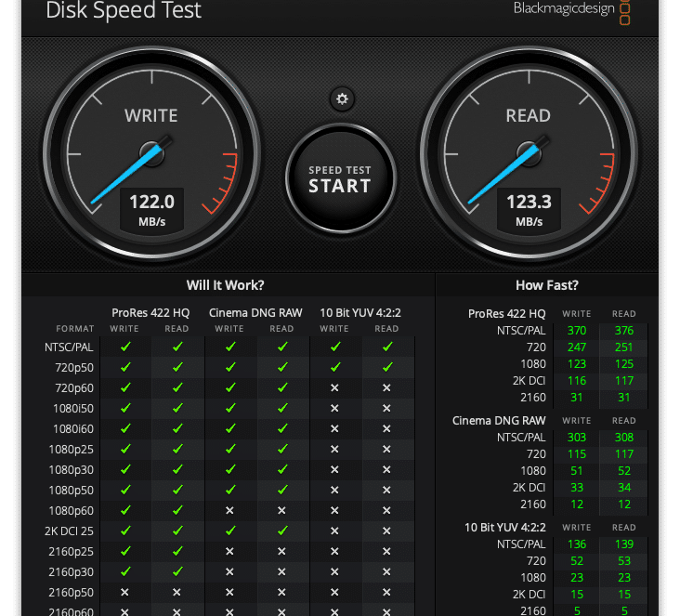Click the Cinema DNG read checkmark for 1080i50

click(x=282, y=408)
